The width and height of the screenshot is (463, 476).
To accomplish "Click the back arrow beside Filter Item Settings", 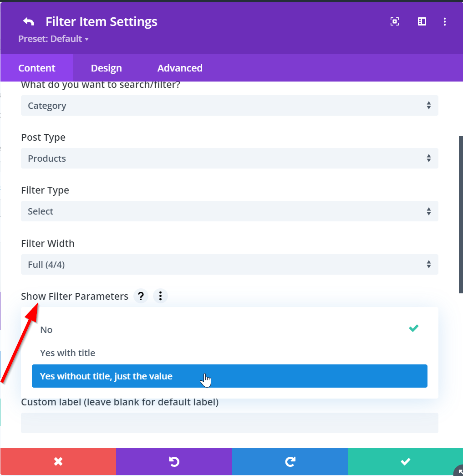I will tap(29, 22).
